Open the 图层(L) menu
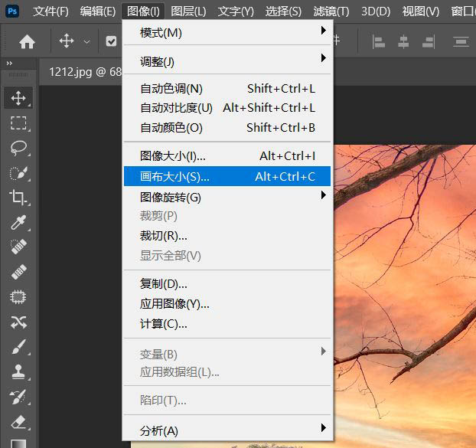Viewport: 476px width, 448px height. (x=188, y=11)
